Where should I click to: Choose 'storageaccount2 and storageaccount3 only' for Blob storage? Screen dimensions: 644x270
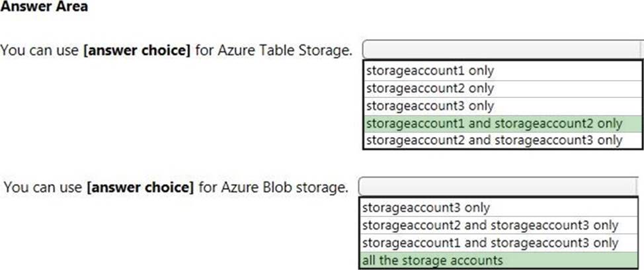pos(490,226)
